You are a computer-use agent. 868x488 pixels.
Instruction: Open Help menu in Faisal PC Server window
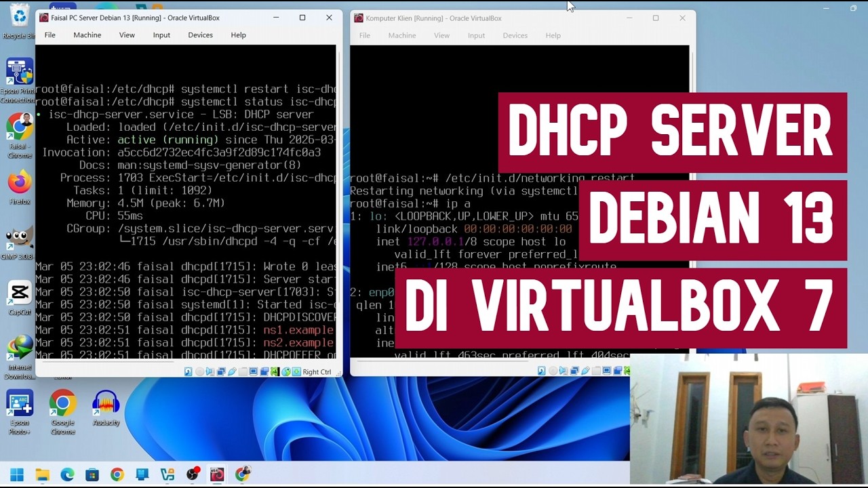238,35
